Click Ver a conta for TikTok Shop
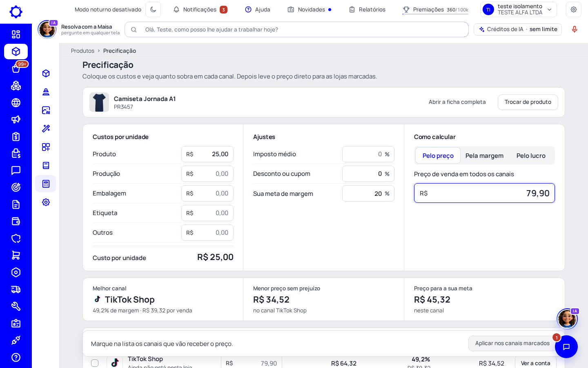Image resolution: width=588 pixels, height=368 pixels. click(535, 363)
